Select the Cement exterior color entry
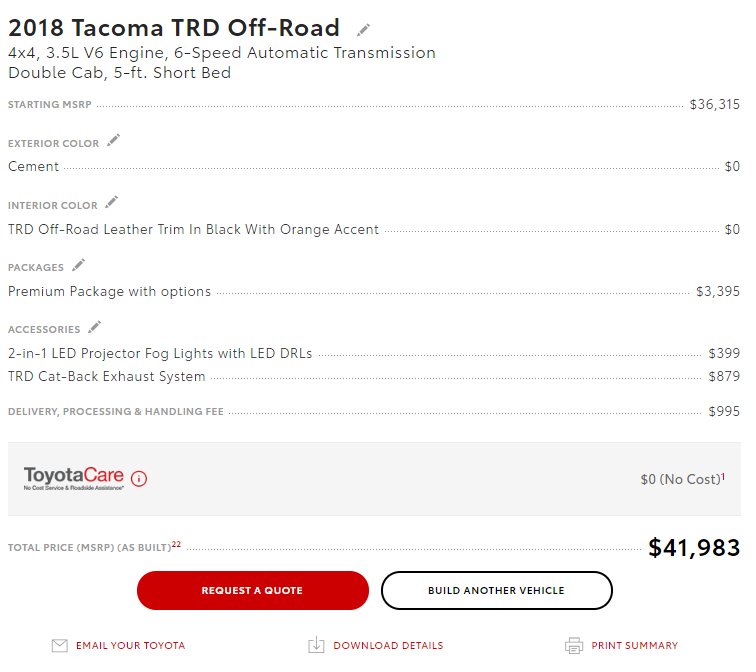The width and height of the screenshot is (756, 672). [x=33, y=166]
